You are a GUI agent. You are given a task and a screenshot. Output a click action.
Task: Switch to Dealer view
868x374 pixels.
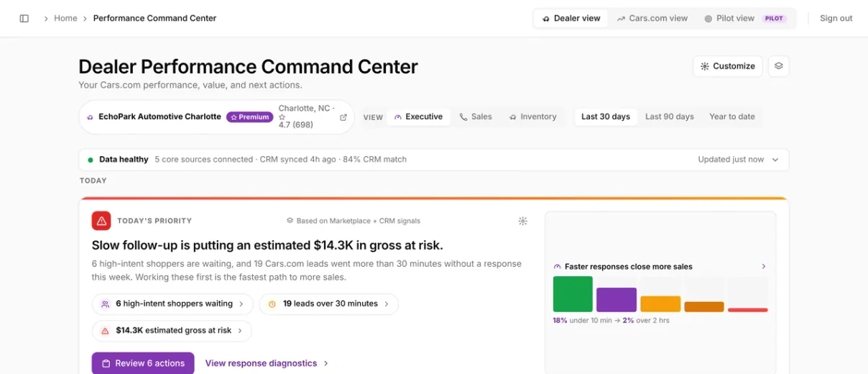click(x=571, y=19)
